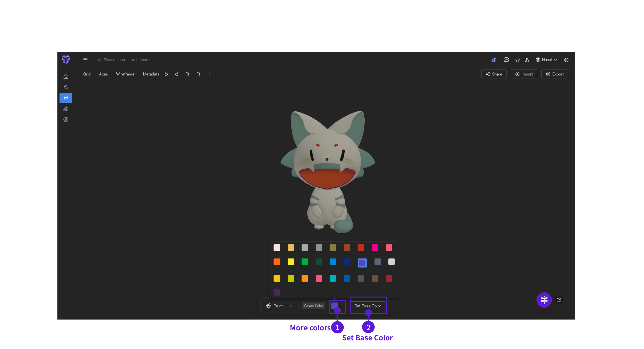This screenshot has height=349, width=644.
Task: Enable the Grid checkbox
Action: click(x=79, y=74)
